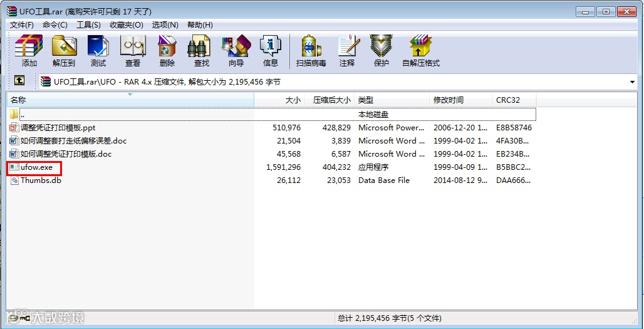Click the Word icon of 如何调整套打走纸偏移误差.doc
This screenshot has height=329, width=644.
coord(14,141)
